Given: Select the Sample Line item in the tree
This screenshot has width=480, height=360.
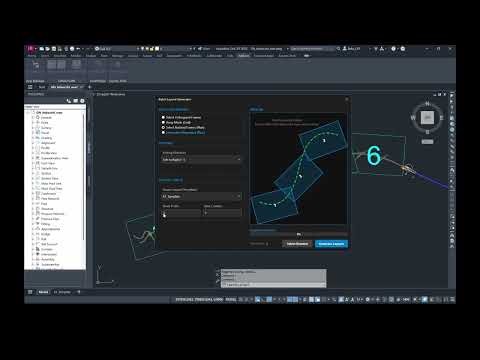Looking at the screenshot, I should point(50,168).
